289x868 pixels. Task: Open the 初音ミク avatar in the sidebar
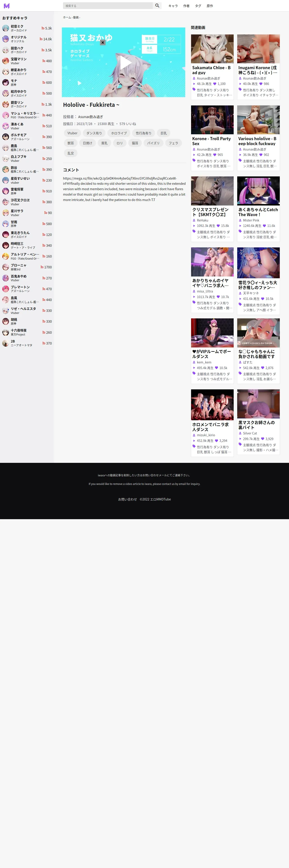pos(6,28)
